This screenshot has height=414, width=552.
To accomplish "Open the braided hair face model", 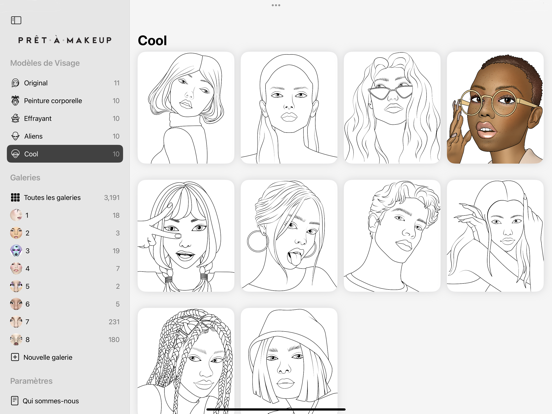I will pos(186,361).
